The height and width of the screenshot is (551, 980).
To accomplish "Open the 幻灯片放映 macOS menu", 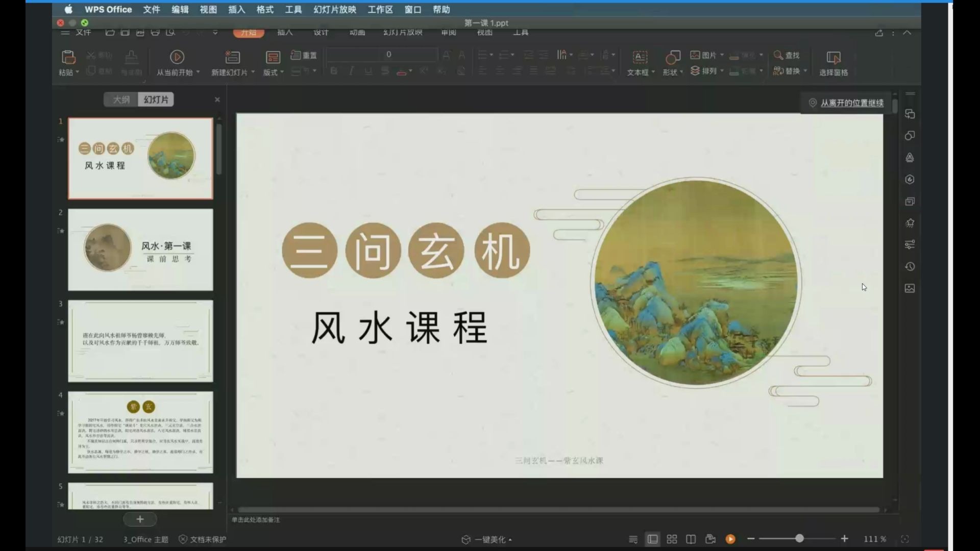I will point(335,9).
